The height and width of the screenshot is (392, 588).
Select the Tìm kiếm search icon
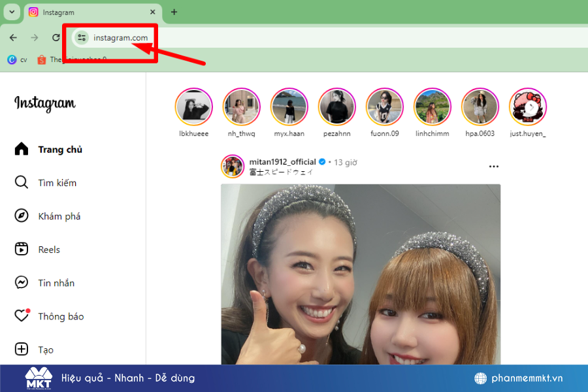pos(22,182)
